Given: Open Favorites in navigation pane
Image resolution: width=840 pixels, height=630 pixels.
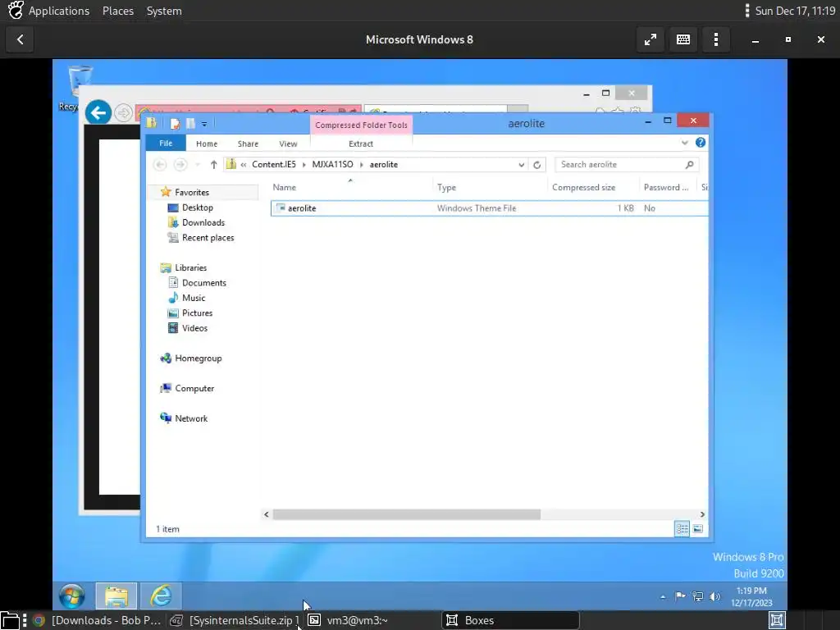Looking at the screenshot, I should (192, 192).
